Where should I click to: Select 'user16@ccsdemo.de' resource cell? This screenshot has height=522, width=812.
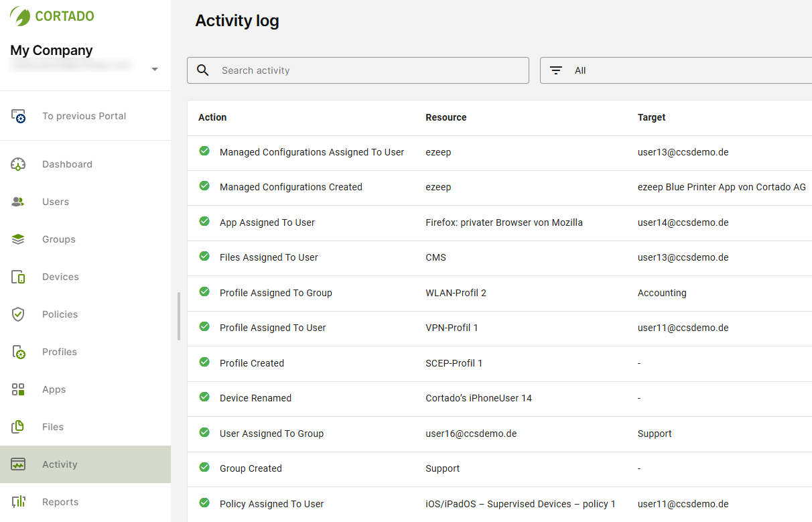coord(471,434)
